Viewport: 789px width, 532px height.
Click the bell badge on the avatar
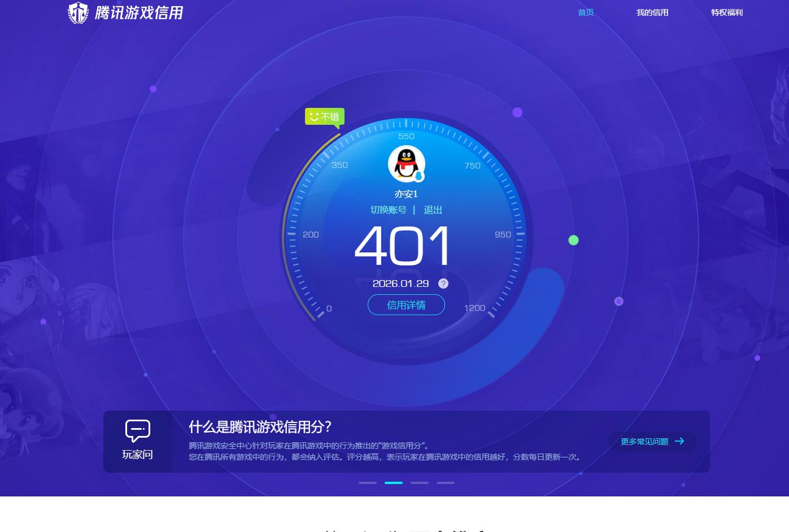[419, 176]
